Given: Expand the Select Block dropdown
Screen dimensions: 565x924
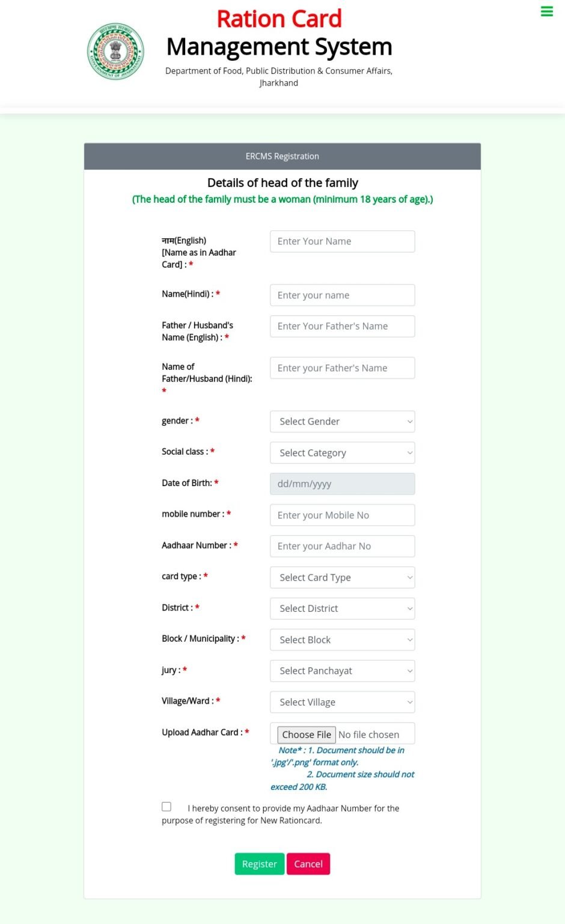Looking at the screenshot, I should tap(342, 639).
